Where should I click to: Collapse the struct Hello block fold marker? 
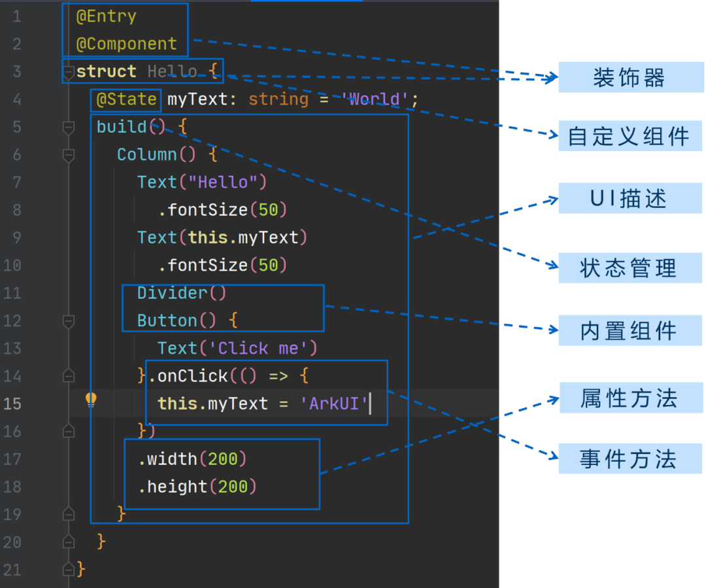69,72
